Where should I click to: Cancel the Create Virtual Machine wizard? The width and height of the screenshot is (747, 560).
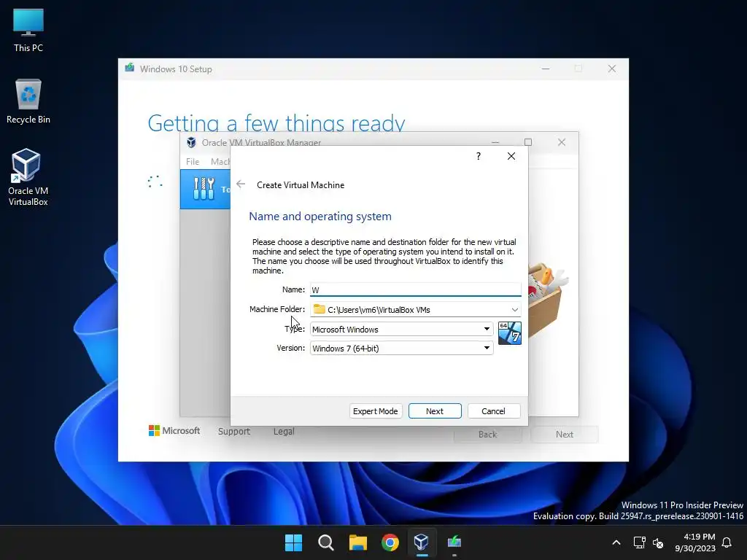[494, 411]
